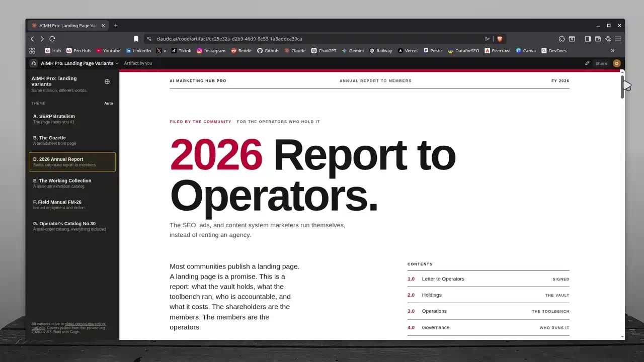
Task: Open the Vercel bookmark
Action: click(408, 51)
